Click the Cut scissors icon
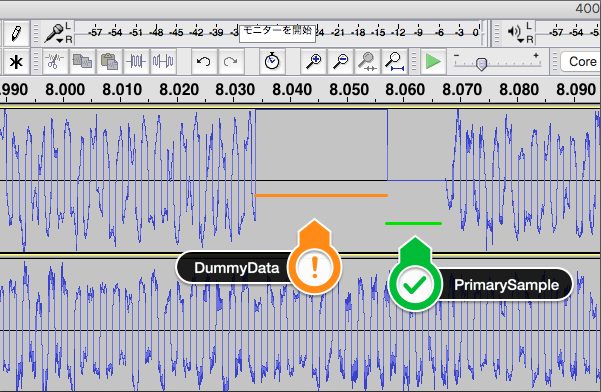This screenshot has width=601, height=392. 55,61
